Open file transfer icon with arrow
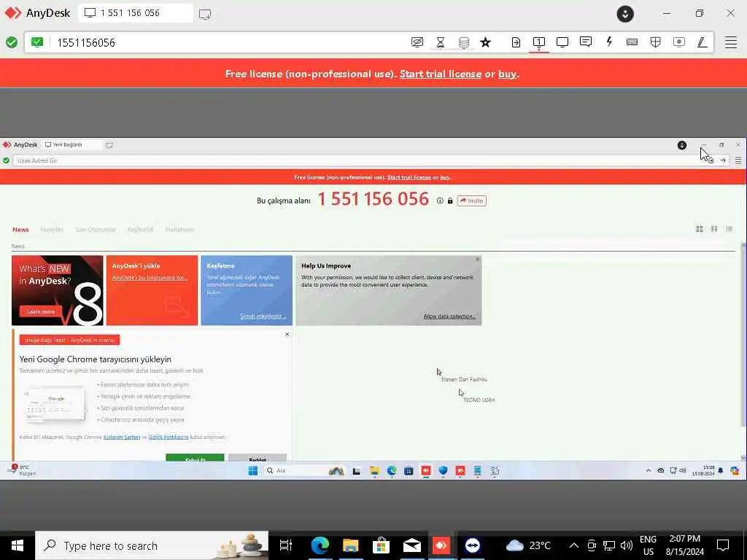747x560 pixels. pyautogui.click(x=516, y=42)
